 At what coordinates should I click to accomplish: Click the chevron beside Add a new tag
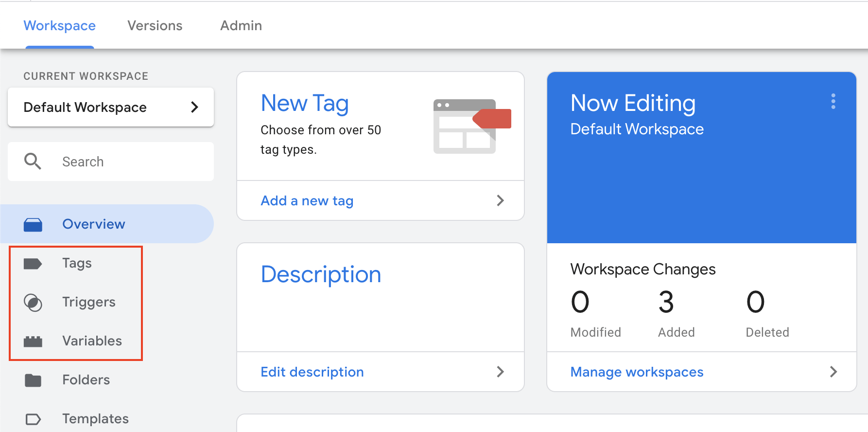500,200
